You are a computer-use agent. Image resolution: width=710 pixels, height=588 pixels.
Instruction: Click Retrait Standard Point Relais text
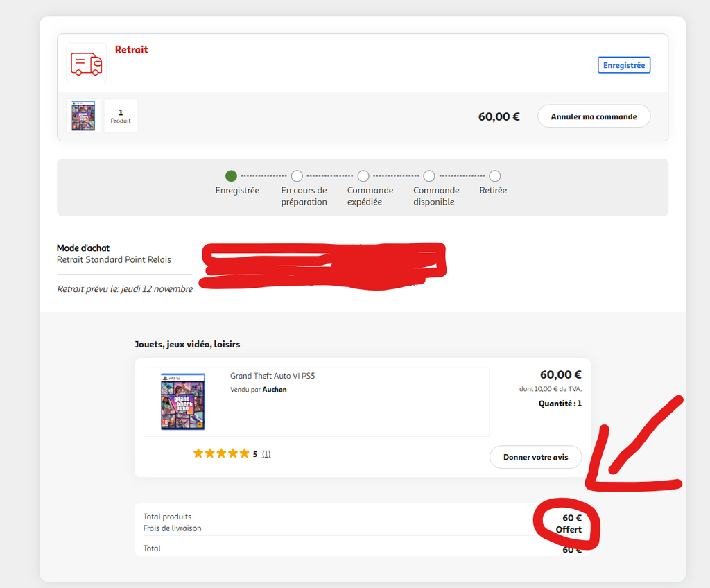point(114,259)
